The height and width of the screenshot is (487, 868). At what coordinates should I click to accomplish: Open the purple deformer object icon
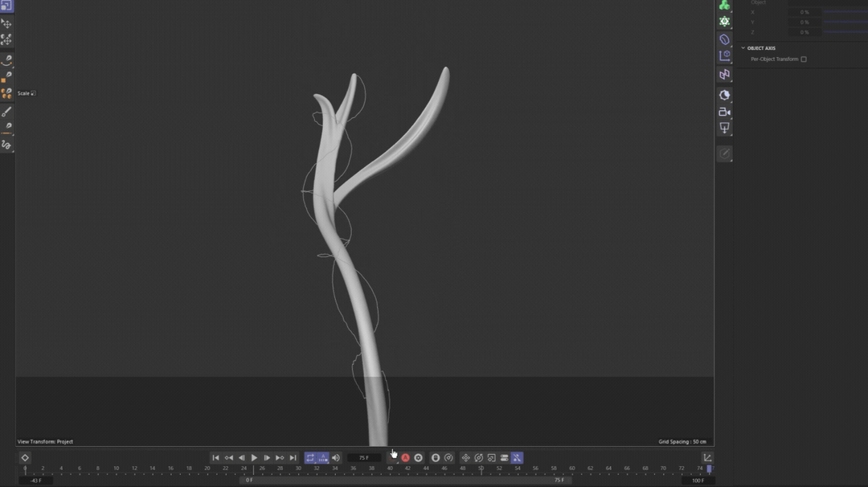click(724, 39)
